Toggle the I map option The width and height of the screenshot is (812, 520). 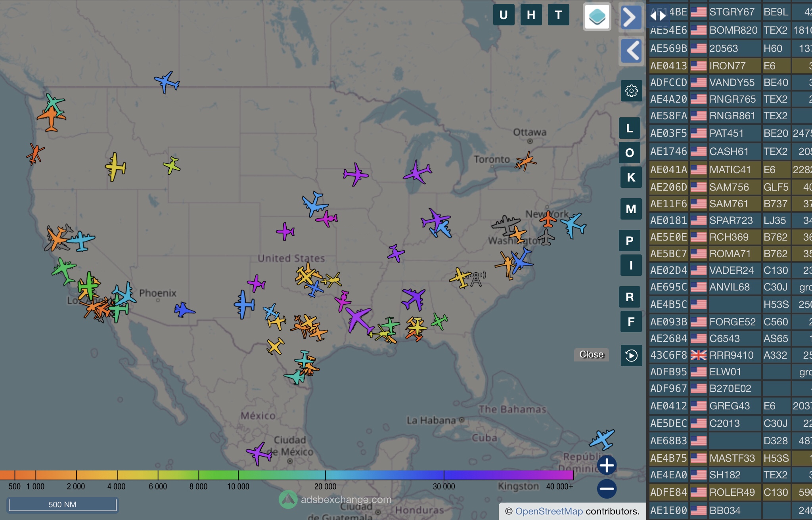[631, 265]
